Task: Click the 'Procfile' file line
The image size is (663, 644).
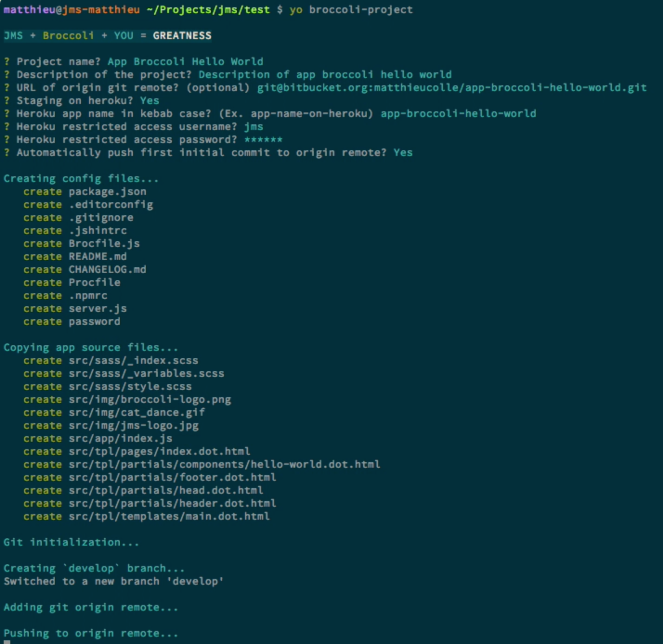Action: point(72,283)
